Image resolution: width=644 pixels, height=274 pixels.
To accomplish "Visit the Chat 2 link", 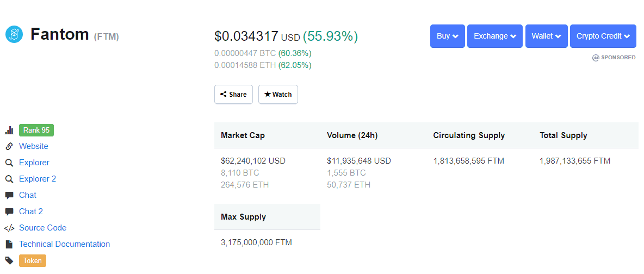I will tap(31, 211).
